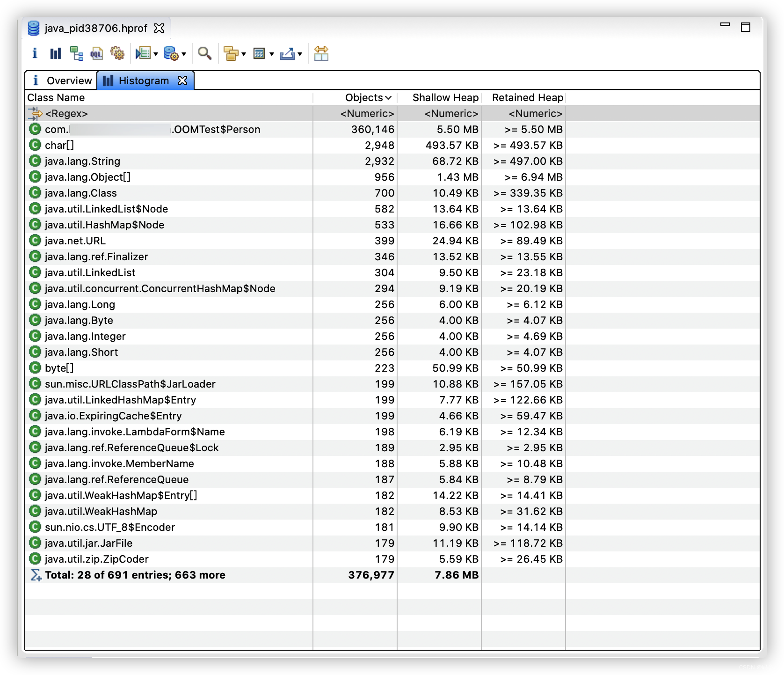784x675 pixels.
Task: Minimize the editor pane
Action: 725,25
